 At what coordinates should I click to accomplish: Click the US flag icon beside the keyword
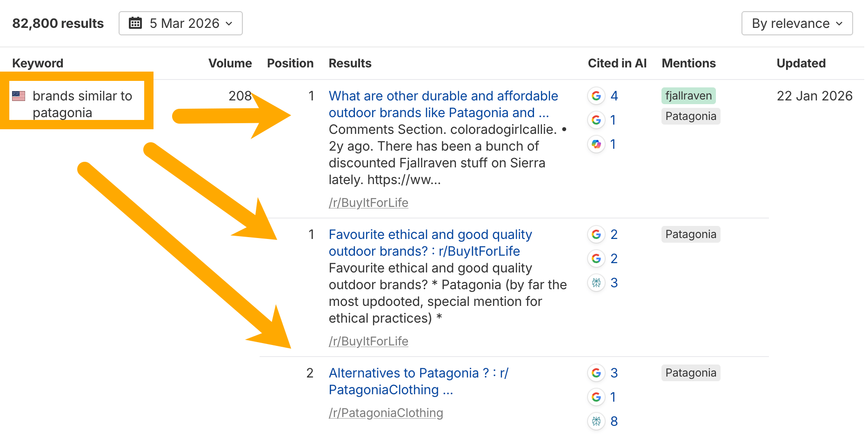click(x=19, y=96)
